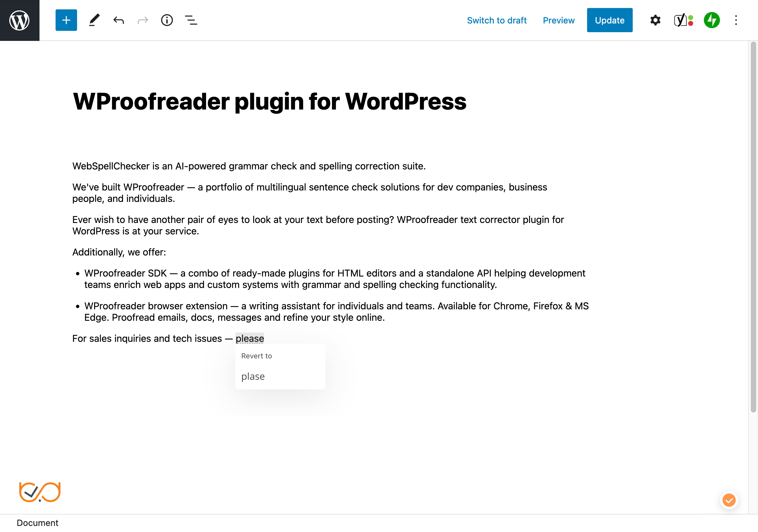Click the WordPress block inserter icon

(x=65, y=20)
